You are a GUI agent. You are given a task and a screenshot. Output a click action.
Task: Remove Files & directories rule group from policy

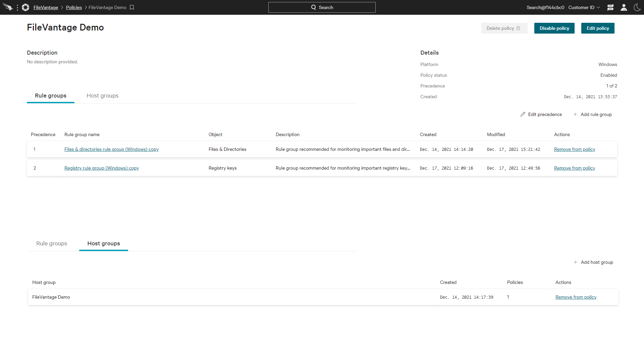tap(575, 149)
